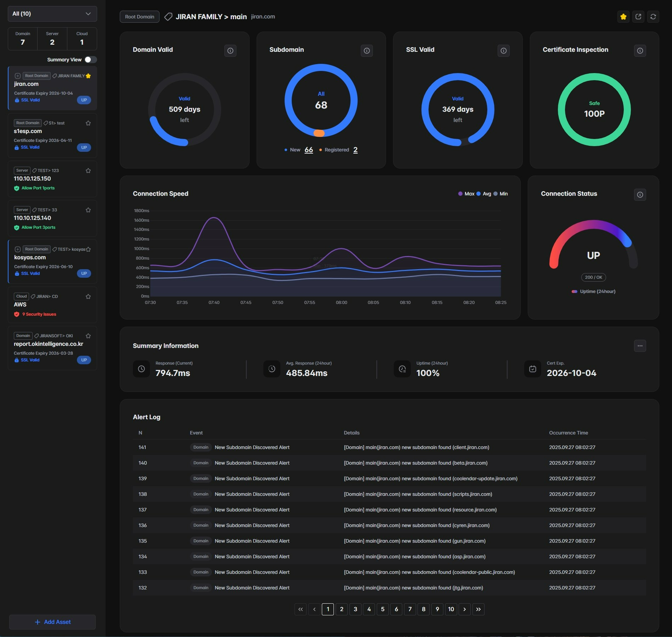
Task: Open the Certificate Inspection info icon
Action: pos(640,51)
